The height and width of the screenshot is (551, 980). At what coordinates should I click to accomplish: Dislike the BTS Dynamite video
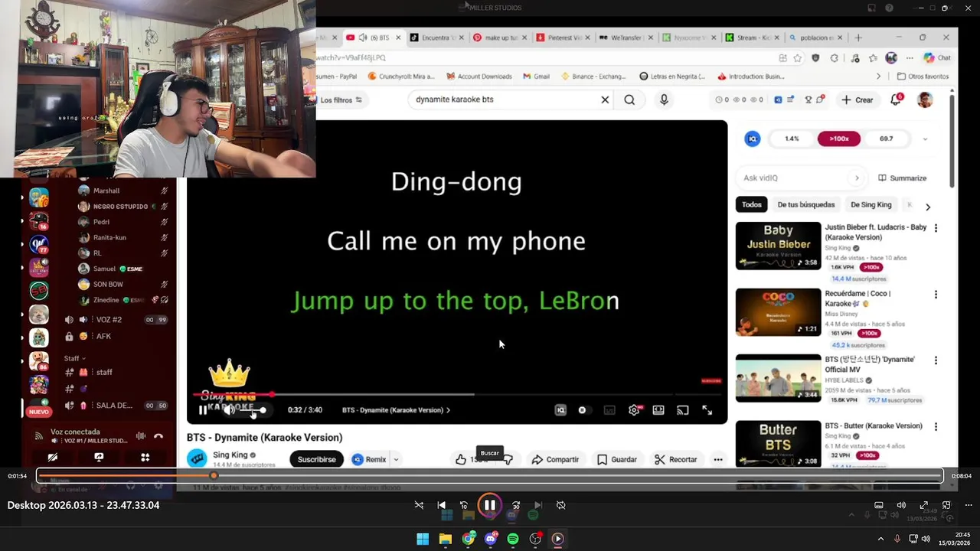coord(508,459)
